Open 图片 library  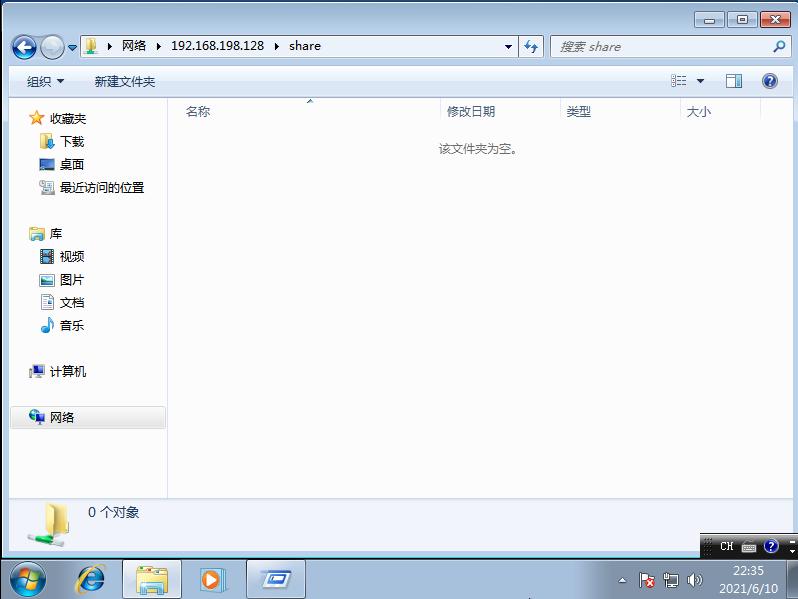[72, 280]
